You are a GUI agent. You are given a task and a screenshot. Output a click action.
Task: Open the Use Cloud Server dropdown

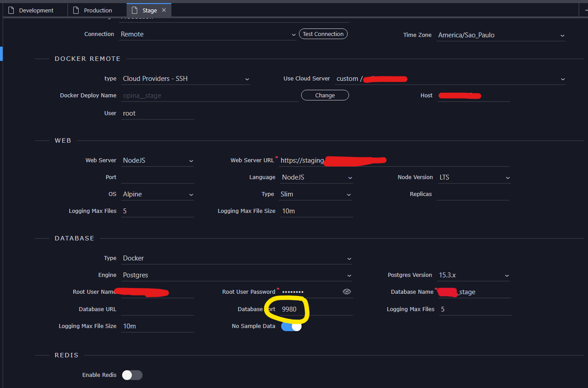(x=450, y=79)
